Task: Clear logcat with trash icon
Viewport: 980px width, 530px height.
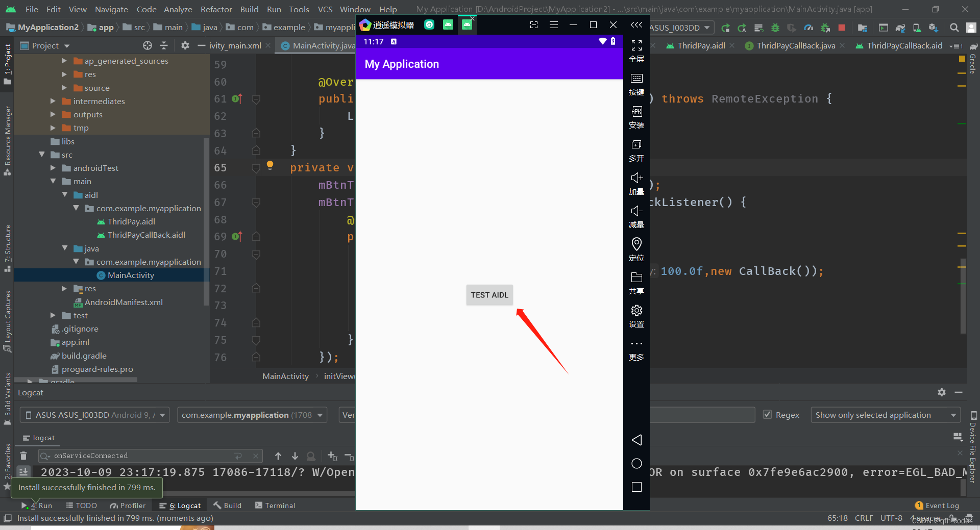Action: tap(23, 456)
